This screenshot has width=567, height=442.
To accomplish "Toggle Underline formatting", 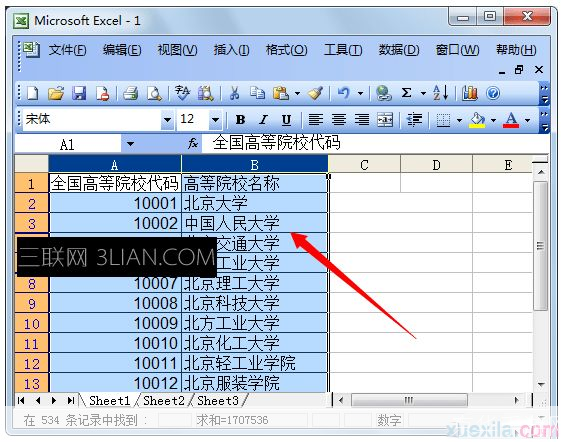I will 286,119.
